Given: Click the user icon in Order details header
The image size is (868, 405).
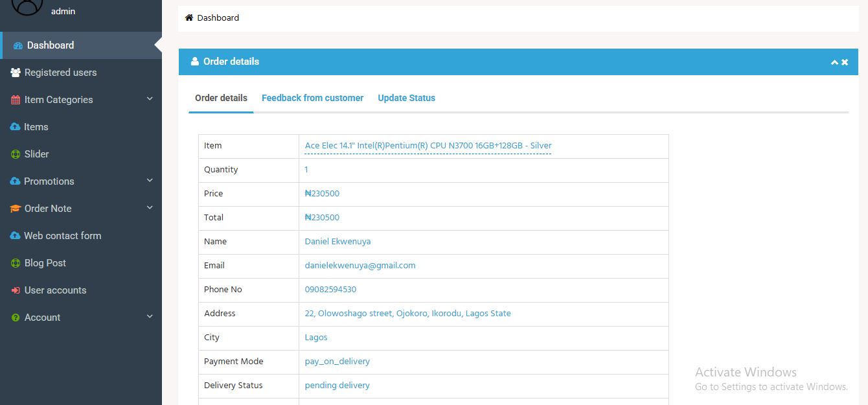Looking at the screenshot, I should 195,62.
